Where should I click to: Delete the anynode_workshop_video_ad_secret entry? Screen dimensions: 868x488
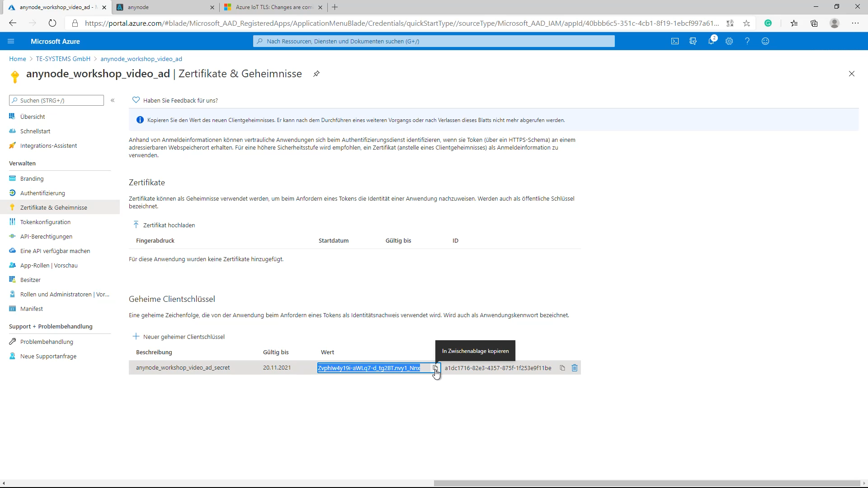[x=575, y=368]
